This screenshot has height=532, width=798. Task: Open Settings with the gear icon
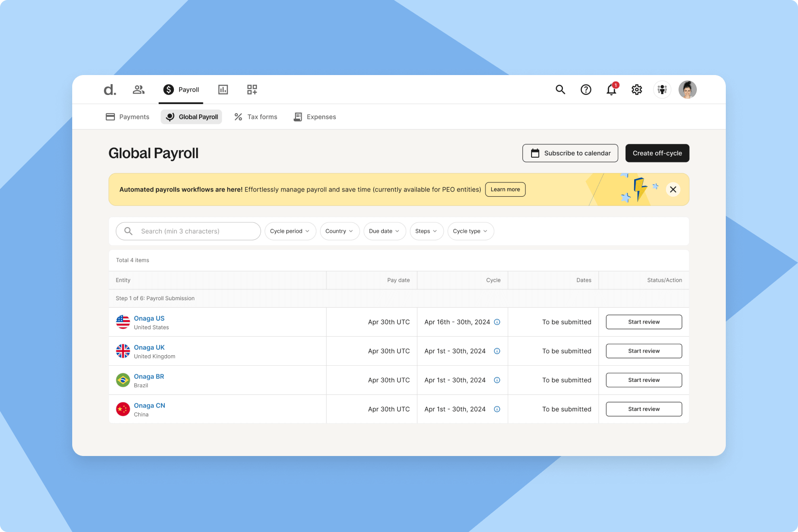636,89
